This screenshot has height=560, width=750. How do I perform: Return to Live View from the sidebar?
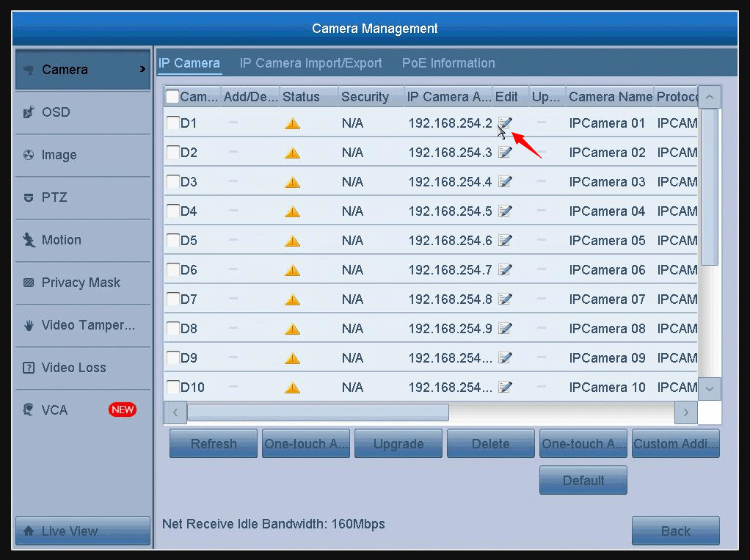click(x=82, y=531)
